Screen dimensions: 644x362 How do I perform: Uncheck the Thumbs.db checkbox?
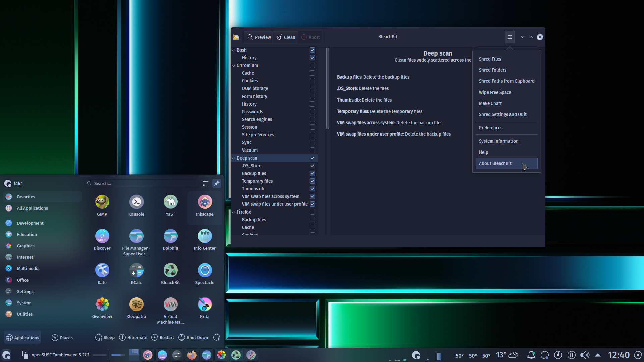tap(312, 189)
